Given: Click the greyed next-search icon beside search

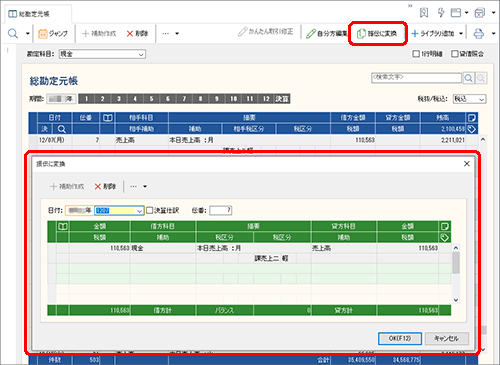Looking at the screenshot, I should [x=481, y=78].
